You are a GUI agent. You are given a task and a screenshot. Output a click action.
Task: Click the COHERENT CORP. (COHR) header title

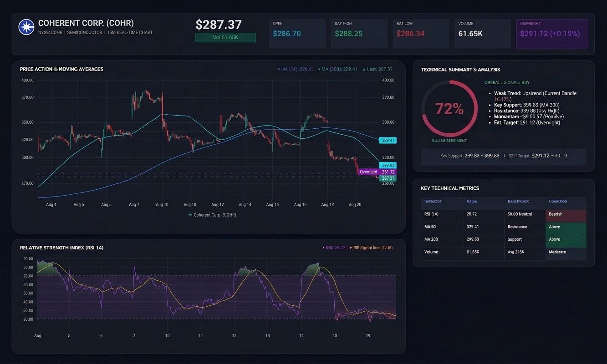86,23
